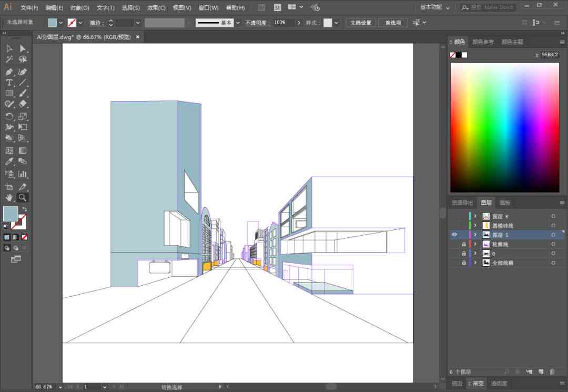Click the hex color field 95B8C2
Screen dimensions: 568x392
coord(550,55)
